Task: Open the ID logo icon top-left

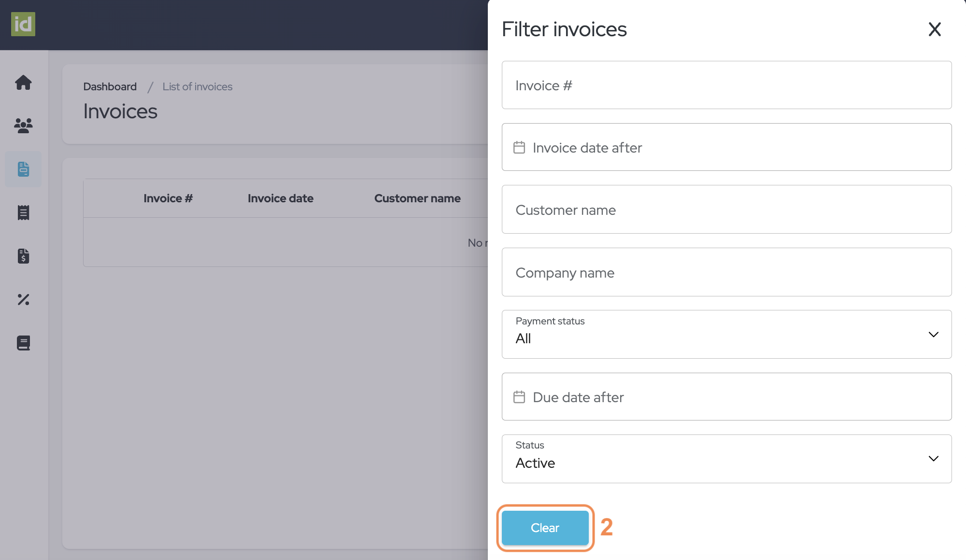Action: pyautogui.click(x=23, y=24)
